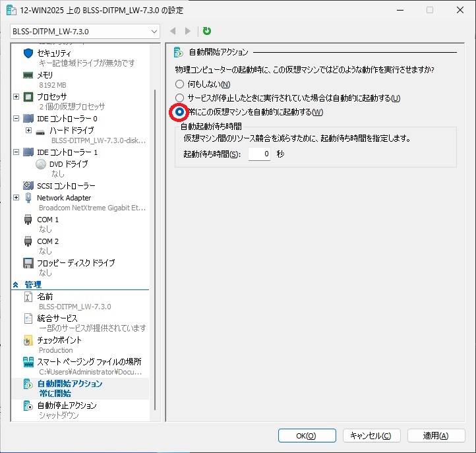The width and height of the screenshot is (476, 453).
Task: Select the DVD ドライブ disc icon
Action: pyautogui.click(x=41, y=164)
